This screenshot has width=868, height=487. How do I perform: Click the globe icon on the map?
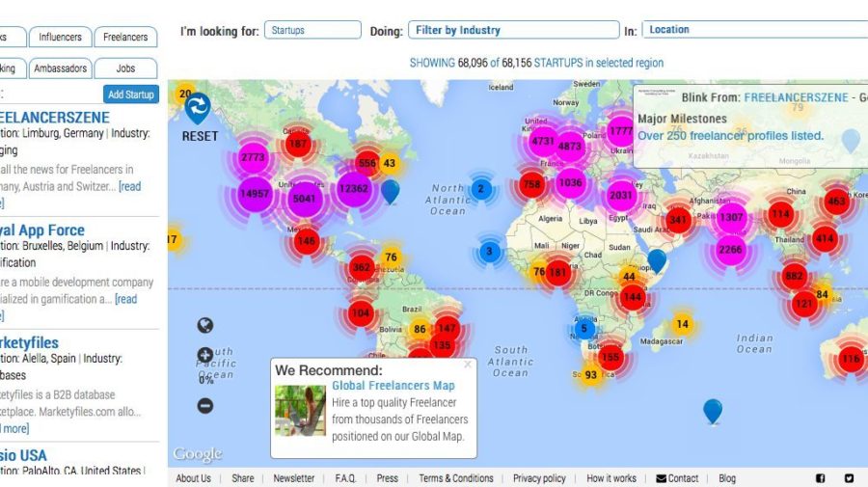pos(205,326)
